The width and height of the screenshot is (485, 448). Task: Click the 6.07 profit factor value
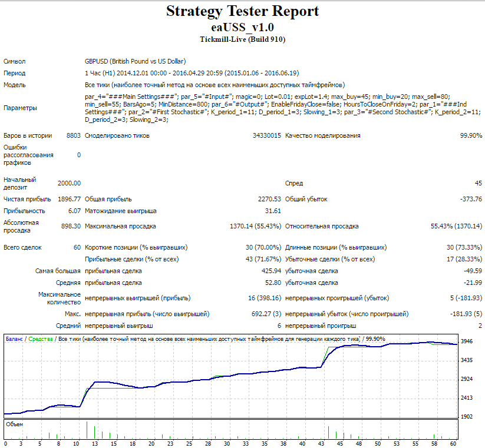[x=74, y=211]
